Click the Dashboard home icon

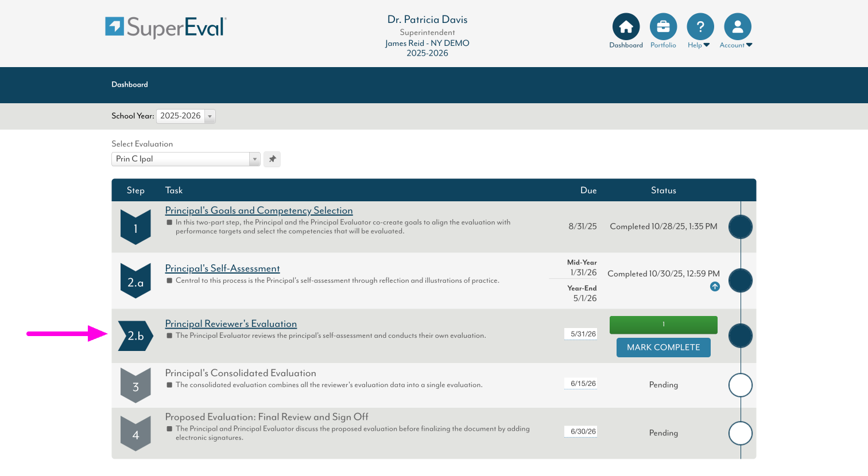[626, 27]
